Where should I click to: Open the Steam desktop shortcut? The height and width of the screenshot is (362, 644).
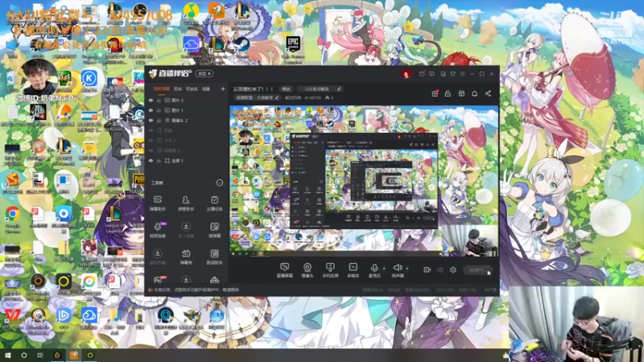pos(242,48)
